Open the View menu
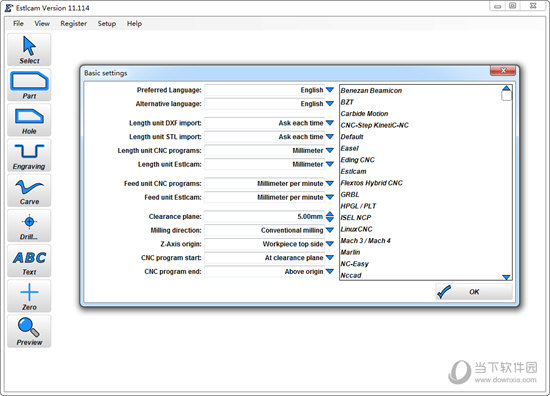Viewport: 550px width, 396px height. pyautogui.click(x=42, y=24)
